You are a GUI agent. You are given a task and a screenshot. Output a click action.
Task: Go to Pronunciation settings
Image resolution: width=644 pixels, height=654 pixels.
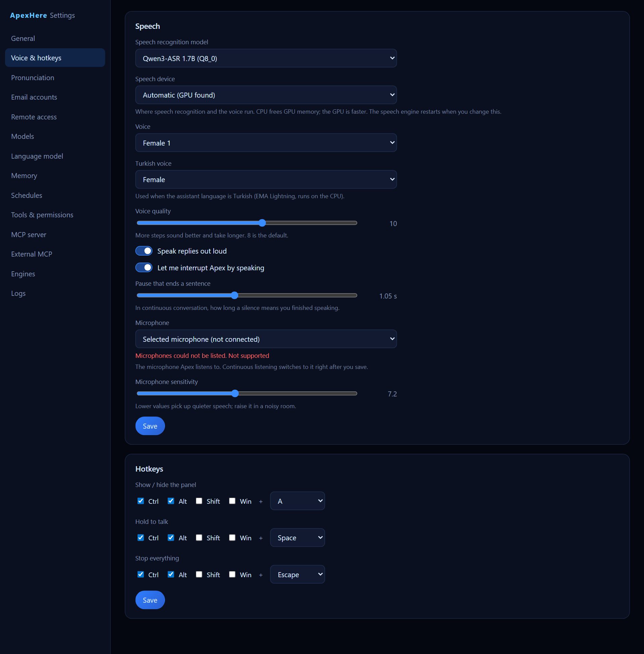(x=55, y=77)
